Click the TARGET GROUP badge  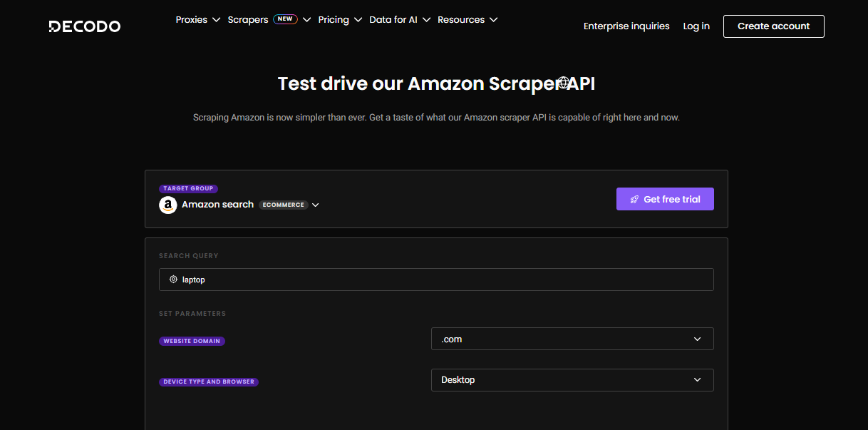[x=188, y=189]
